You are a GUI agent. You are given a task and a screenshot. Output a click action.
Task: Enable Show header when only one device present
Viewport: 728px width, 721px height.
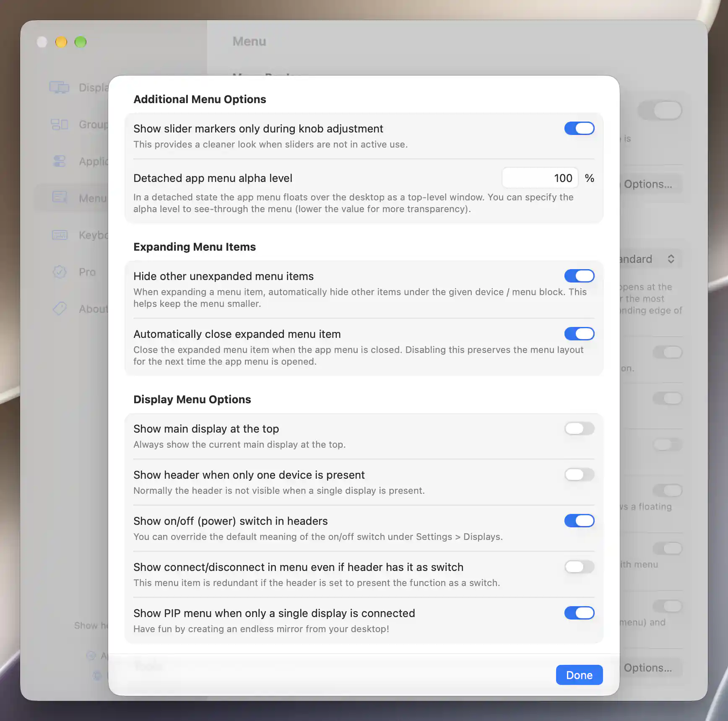click(x=579, y=475)
